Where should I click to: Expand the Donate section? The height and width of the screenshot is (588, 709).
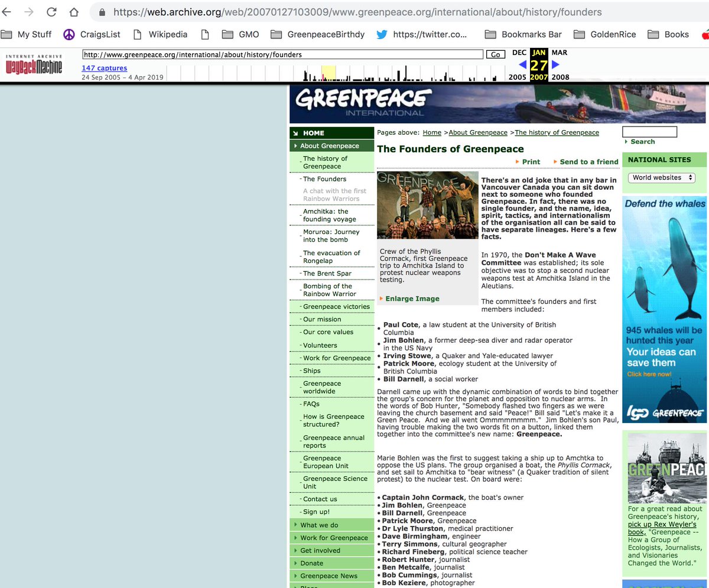(332, 563)
